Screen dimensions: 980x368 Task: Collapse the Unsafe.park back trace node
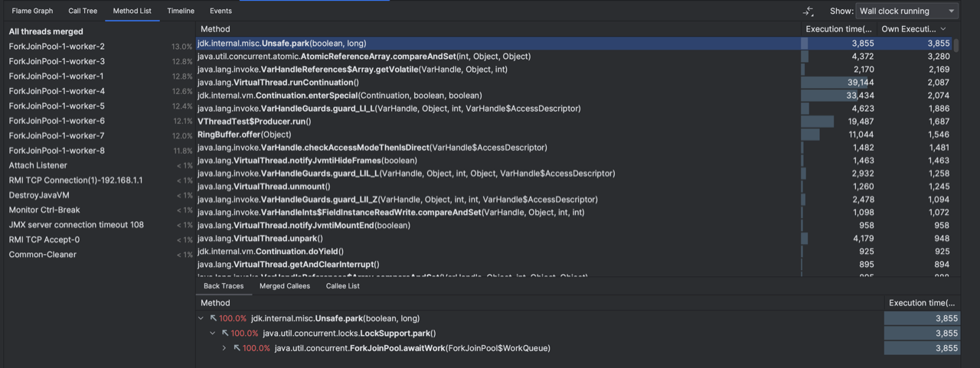click(x=201, y=318)
